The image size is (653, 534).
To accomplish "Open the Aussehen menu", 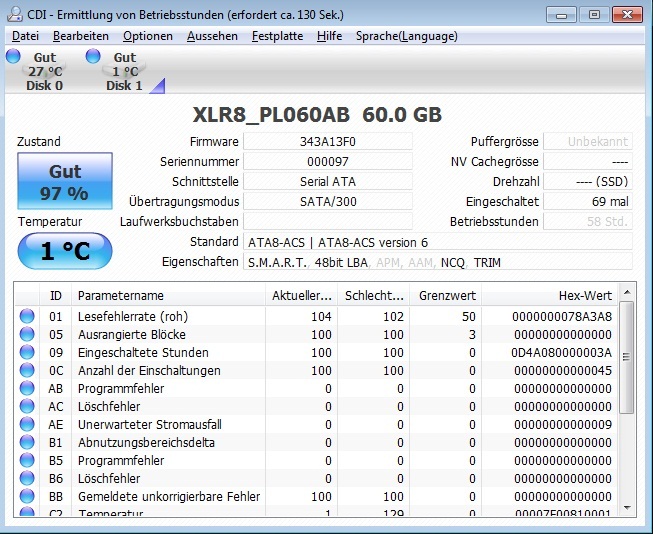I will click(212, 36).
